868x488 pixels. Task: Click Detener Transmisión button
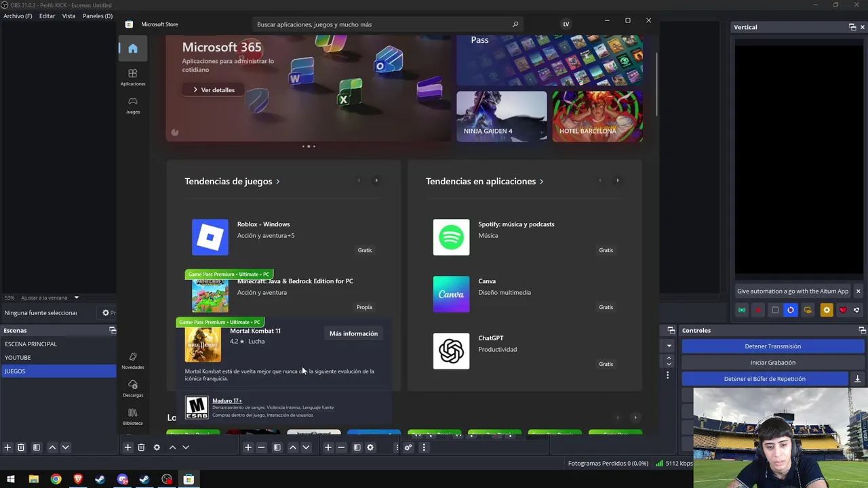coord(773,346)
